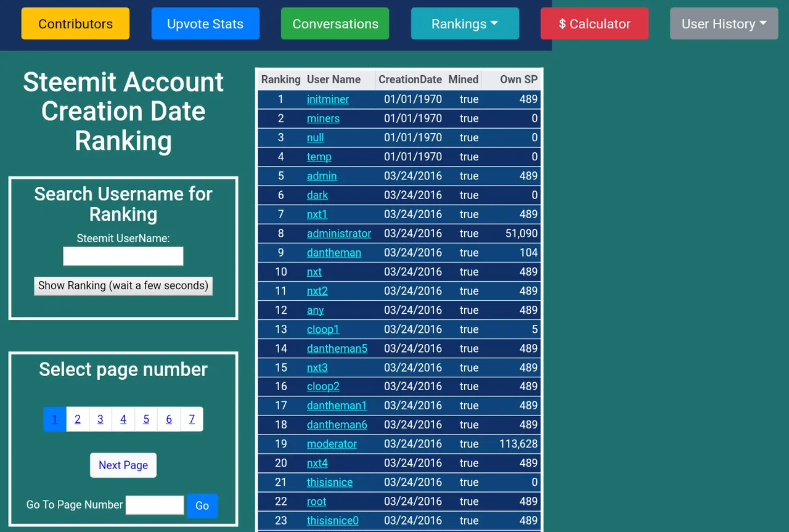Open user link dantheman6
This screenshot has width=789, height=532.
(x=337, y=425)
